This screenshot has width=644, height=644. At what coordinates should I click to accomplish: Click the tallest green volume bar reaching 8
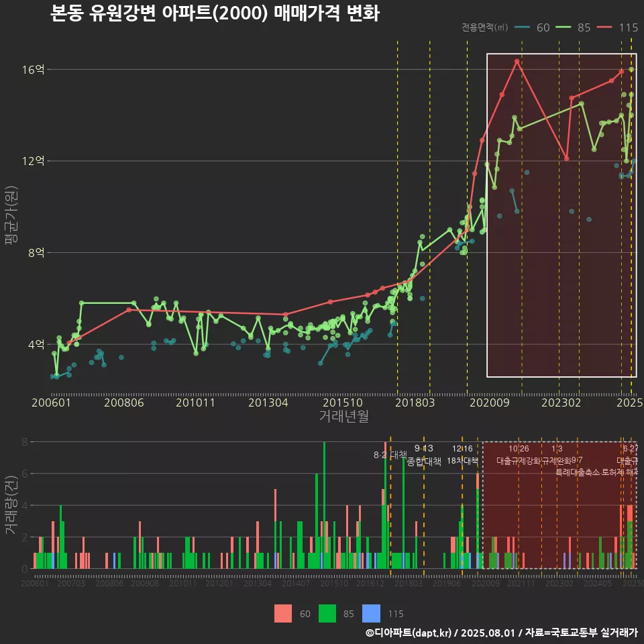[x=325, y=505]
